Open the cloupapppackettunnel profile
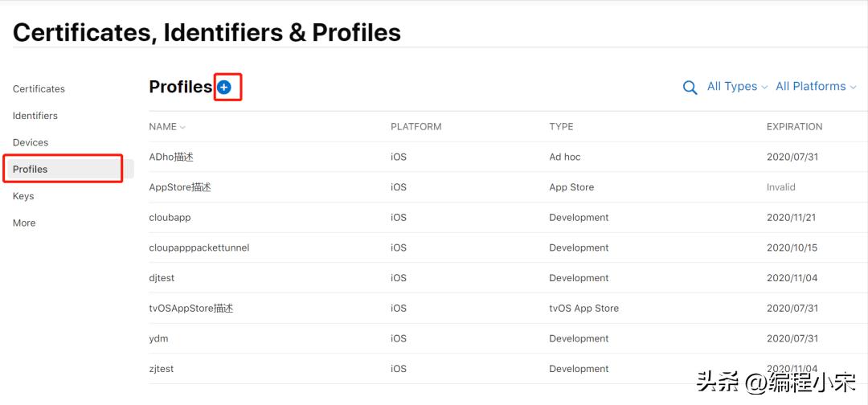Screen dimensions: 868x405 (199, 248)
